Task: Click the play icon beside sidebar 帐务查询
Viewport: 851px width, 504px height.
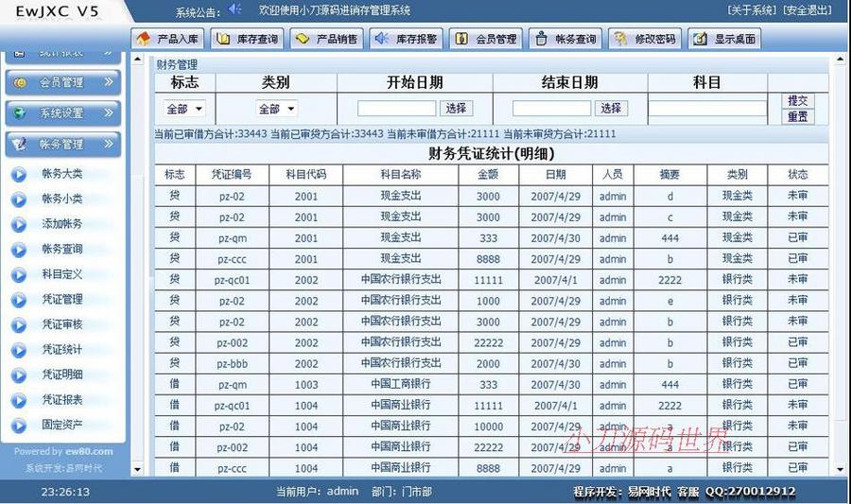Action: [19, 250]
